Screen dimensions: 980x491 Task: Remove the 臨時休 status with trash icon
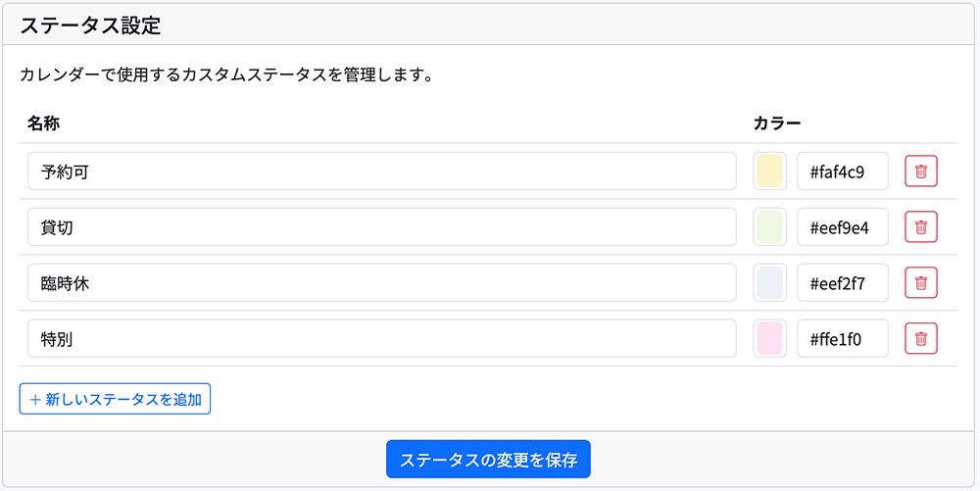pyautogui.click(x=920, y=283)
